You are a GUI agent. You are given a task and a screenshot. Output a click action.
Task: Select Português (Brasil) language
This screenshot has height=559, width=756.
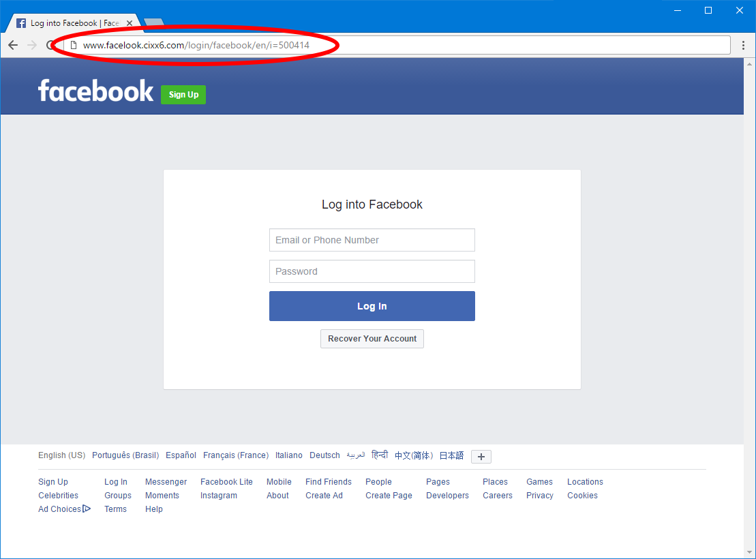[125, 455]
